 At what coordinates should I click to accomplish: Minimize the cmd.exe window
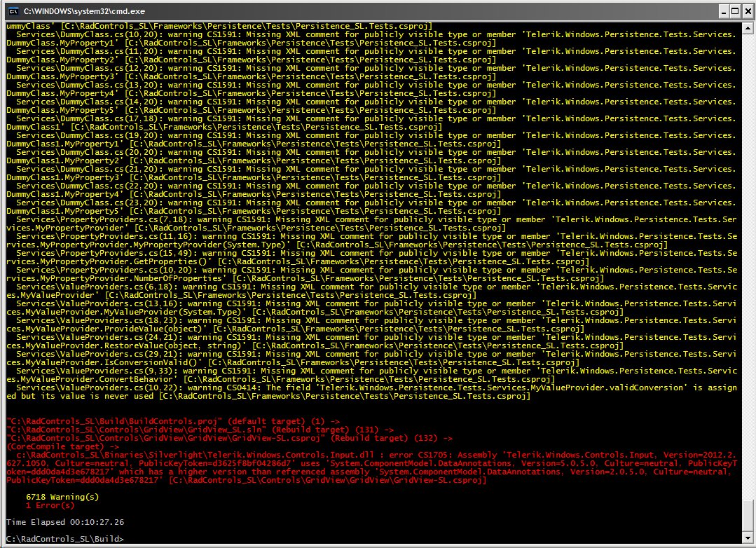724,11
